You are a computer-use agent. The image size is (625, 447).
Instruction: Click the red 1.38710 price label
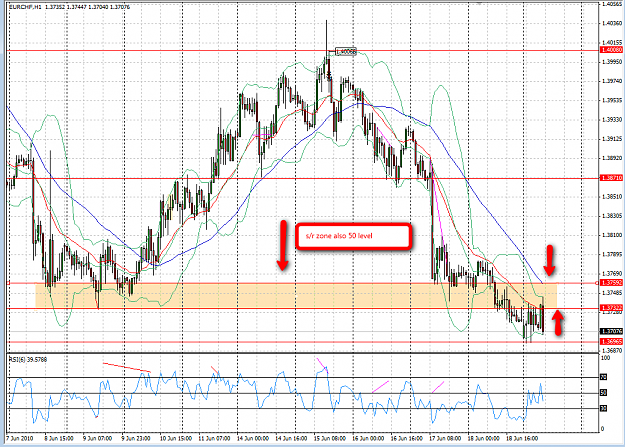click(611, 178)
